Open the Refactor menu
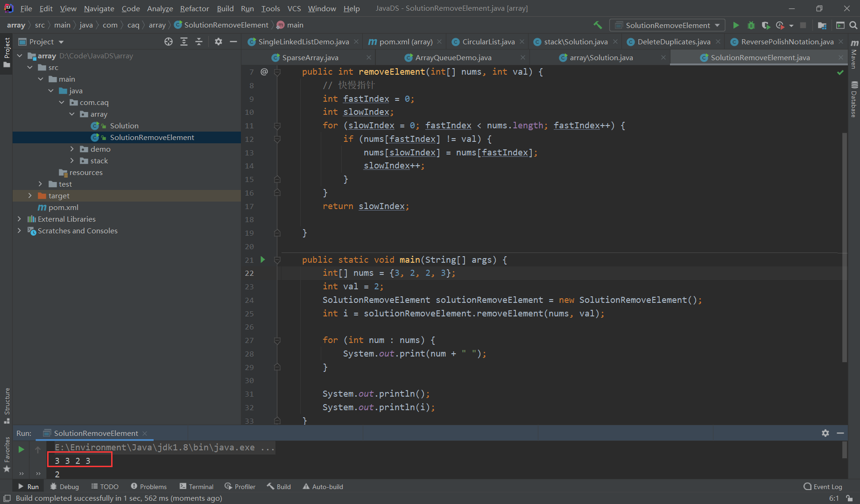This screenshot has height=504, width=860. 194,8
